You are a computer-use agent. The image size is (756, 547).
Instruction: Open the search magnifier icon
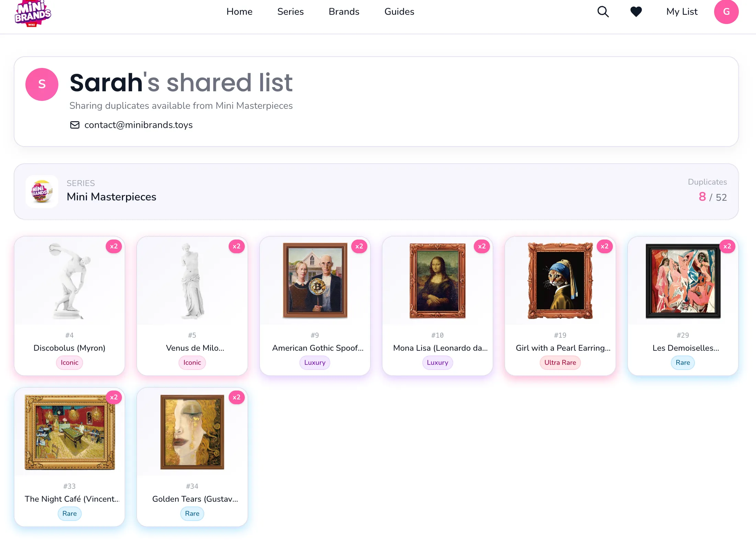click(603, 12)
